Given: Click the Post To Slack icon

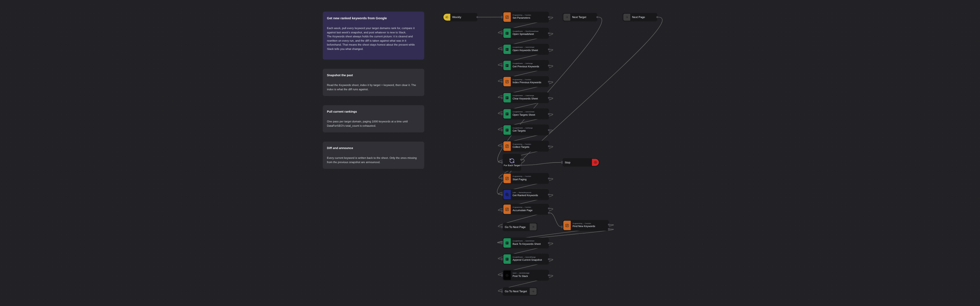Looking at the screenshot, I should [507, 275].
